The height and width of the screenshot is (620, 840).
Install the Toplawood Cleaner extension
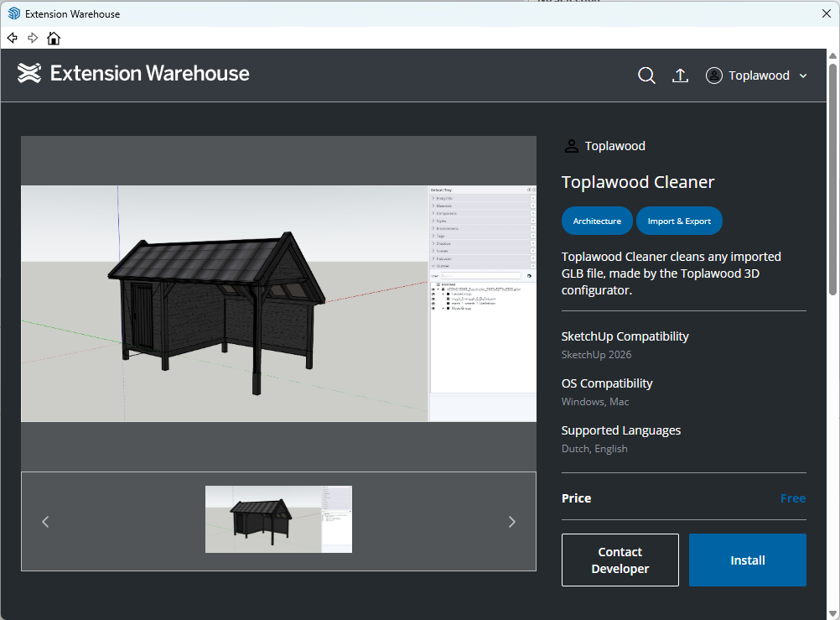(x=747, y=560)
